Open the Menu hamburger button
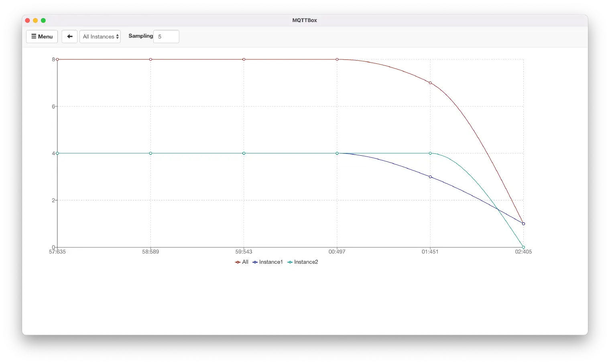 pyautogui.click(x=42, y=37)
